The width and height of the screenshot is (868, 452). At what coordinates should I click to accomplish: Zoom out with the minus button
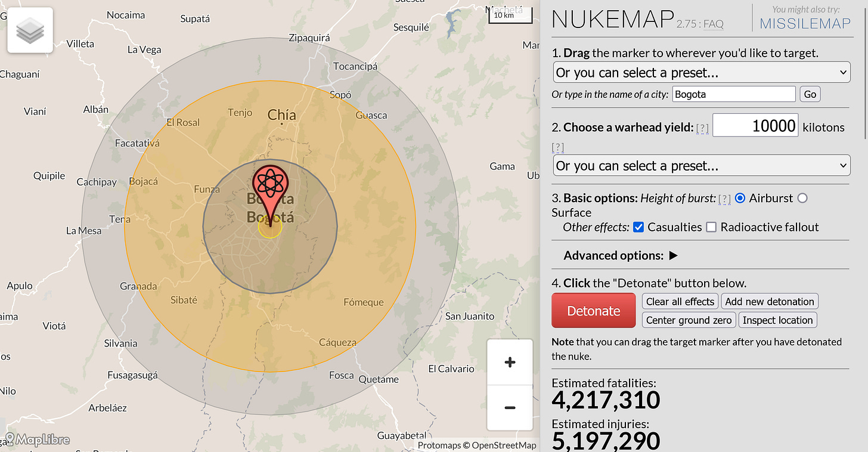click(x=510, y=408)
